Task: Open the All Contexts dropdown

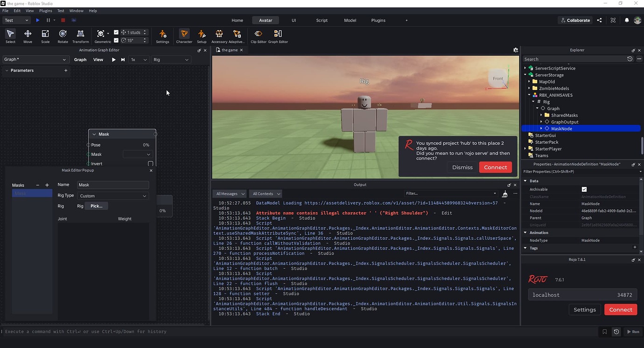Action: pos(266,194)
